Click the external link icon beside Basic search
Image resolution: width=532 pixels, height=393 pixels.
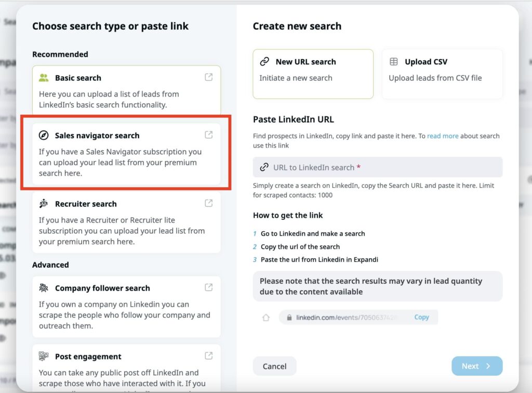209,76
